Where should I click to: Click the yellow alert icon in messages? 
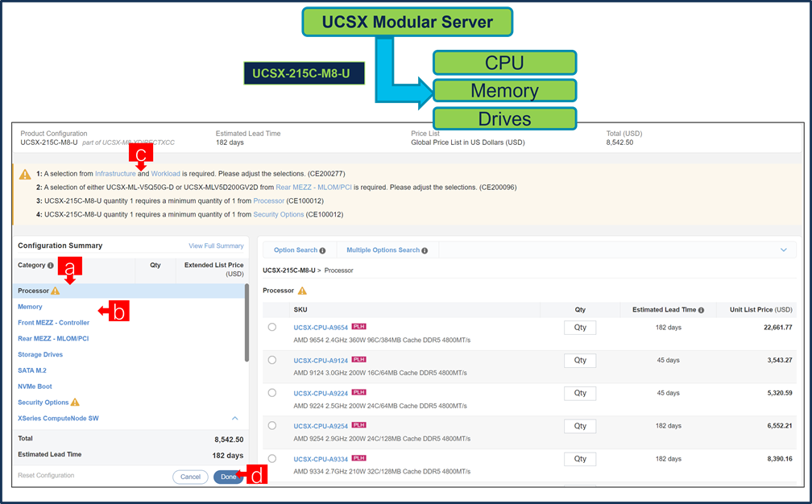coord(25,175)
